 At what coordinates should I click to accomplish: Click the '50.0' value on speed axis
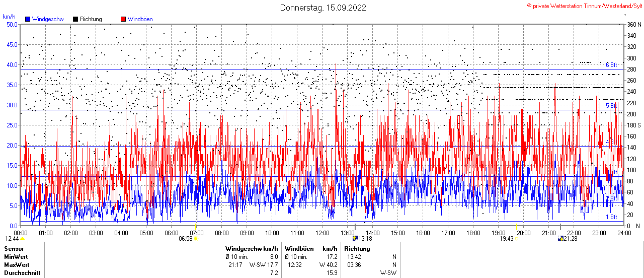coord(12,24)
